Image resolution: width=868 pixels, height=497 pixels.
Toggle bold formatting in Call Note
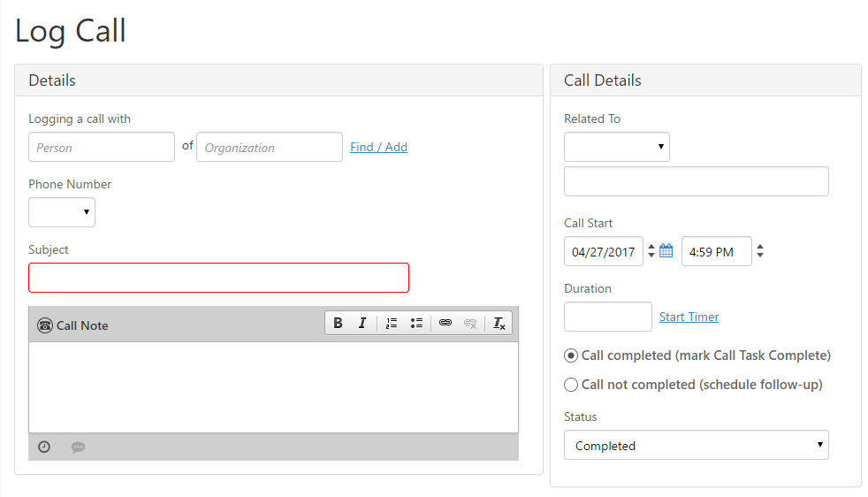pos(338,323)
